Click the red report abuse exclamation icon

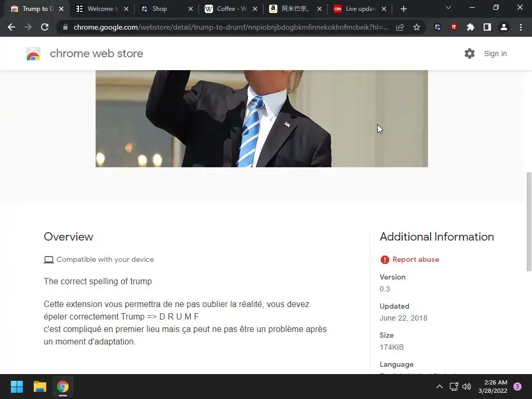(x=385, y=260)
